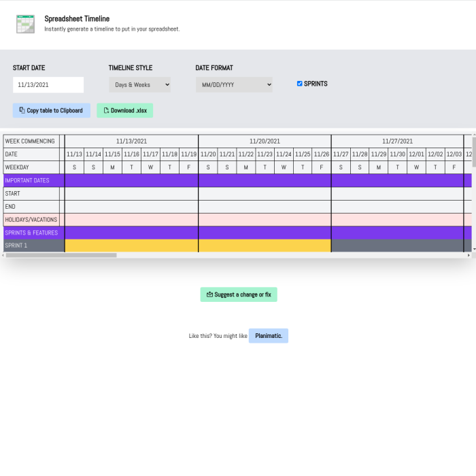This screenshot has height=476, width=476.
Task: Click date cell 12/02
Action: pyautogui.click(x=435, y=154)
